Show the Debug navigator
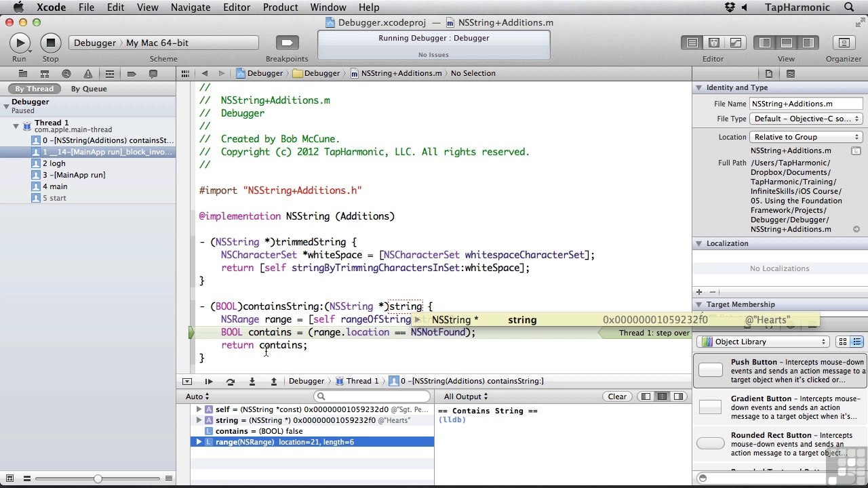Screen dimensions: 868x488 (x=109, y=73)
